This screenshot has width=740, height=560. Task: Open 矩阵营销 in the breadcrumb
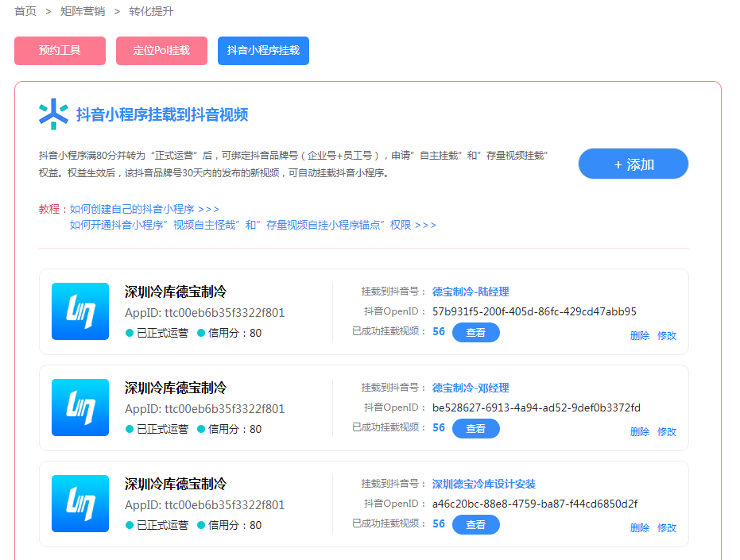pyautogui.click(x=83, y=11)
